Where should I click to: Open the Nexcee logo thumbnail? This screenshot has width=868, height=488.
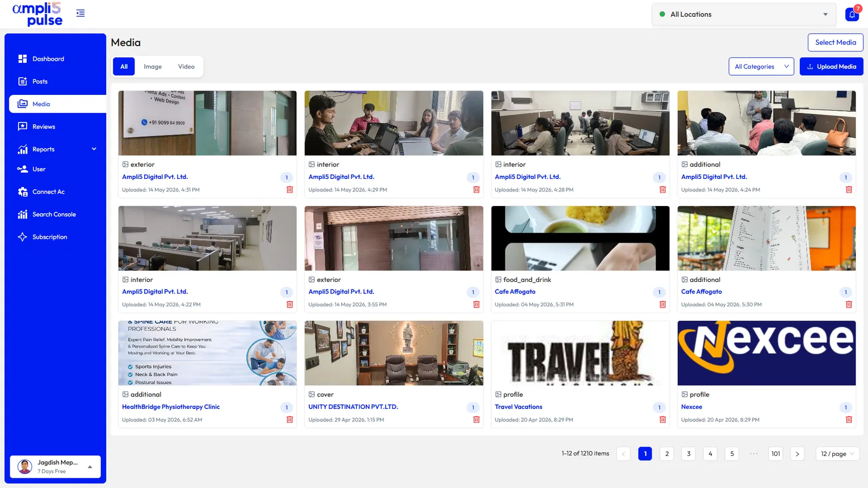(x=767, y=353)
